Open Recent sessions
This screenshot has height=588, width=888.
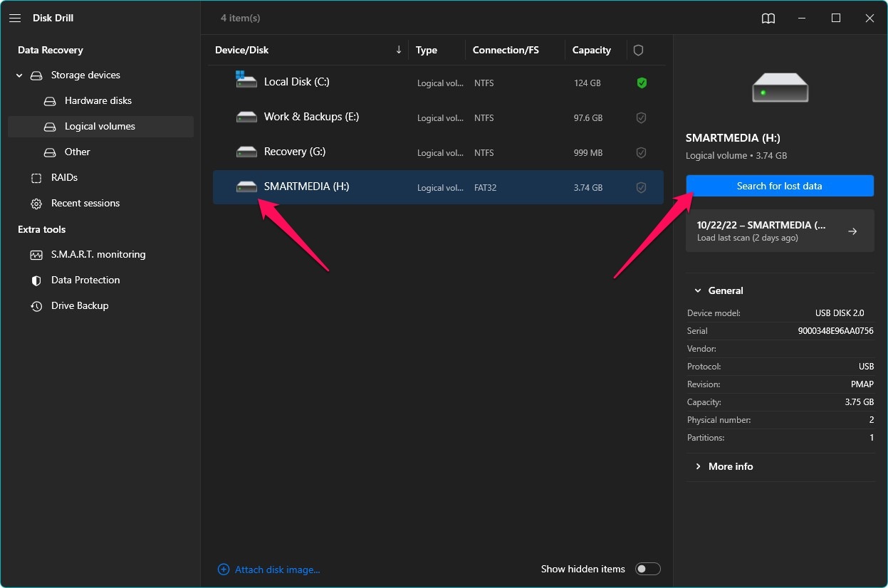click(x=85, y=204)
